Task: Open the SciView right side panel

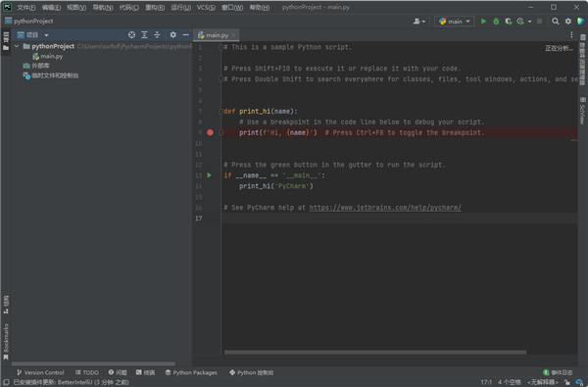Action: tap(582, 111)
